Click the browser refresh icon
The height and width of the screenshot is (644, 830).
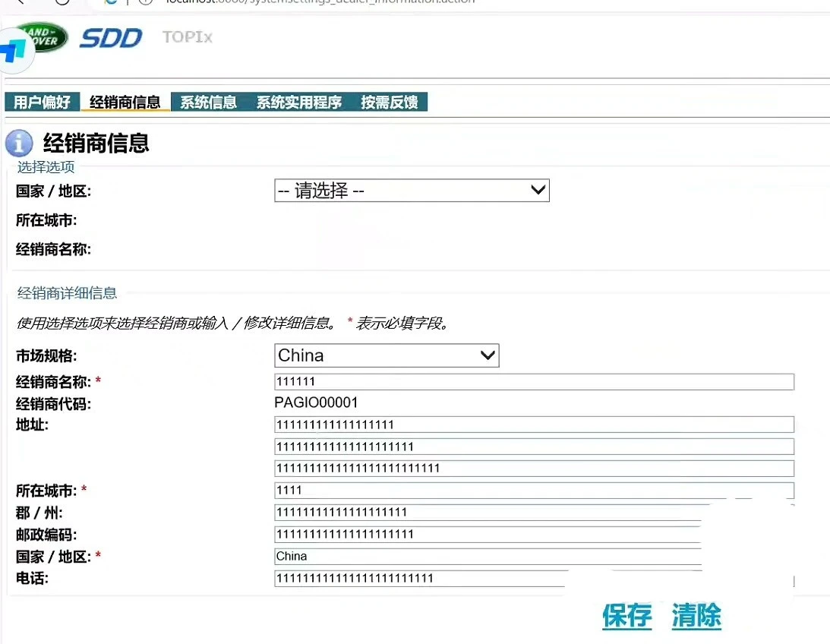click(63, 3)
